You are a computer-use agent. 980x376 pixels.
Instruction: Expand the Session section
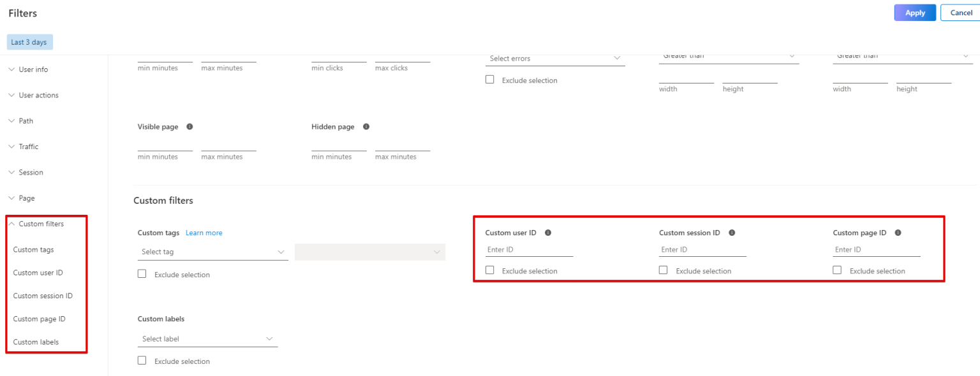30,172
